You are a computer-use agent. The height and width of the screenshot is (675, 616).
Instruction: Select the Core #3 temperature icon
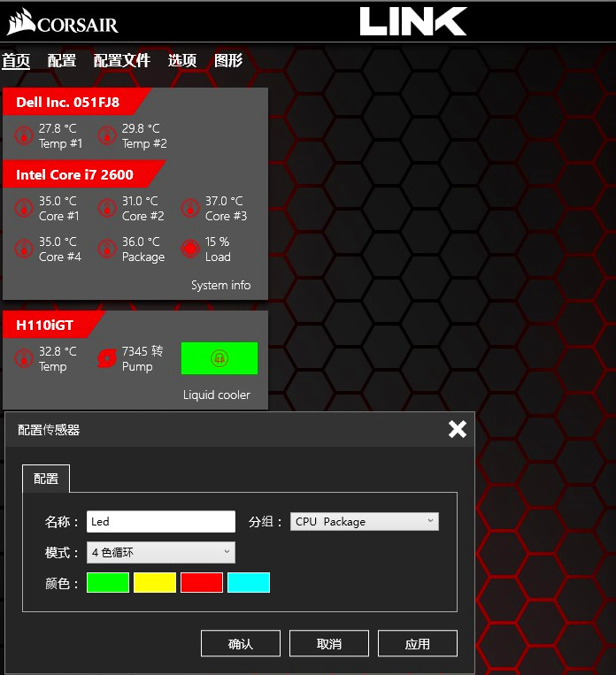click(x=190, y=209)
